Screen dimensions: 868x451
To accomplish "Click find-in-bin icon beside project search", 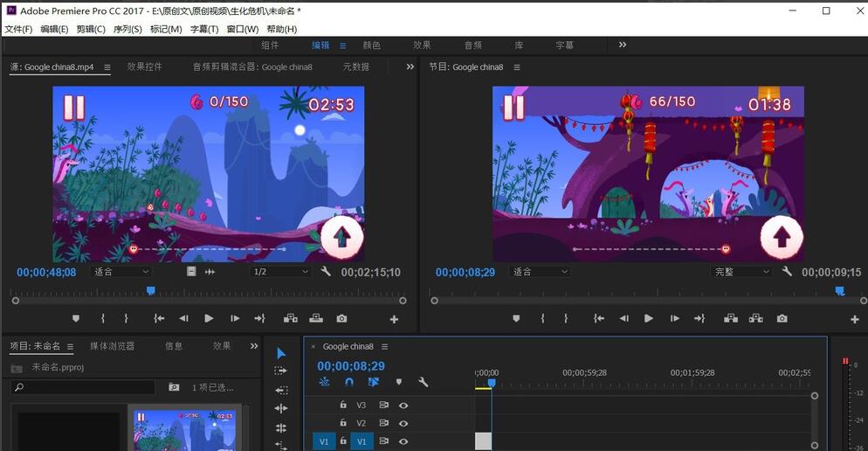I will tap(174, 386).
